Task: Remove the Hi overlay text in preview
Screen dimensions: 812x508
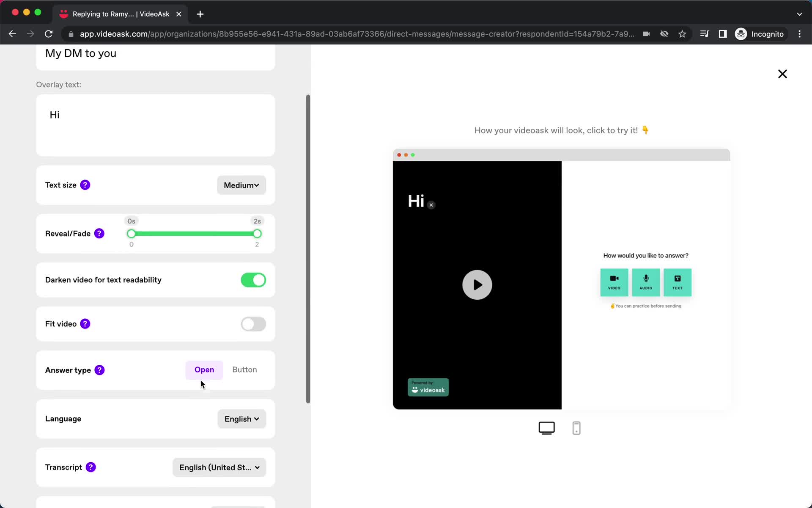Action: (431, 204)
